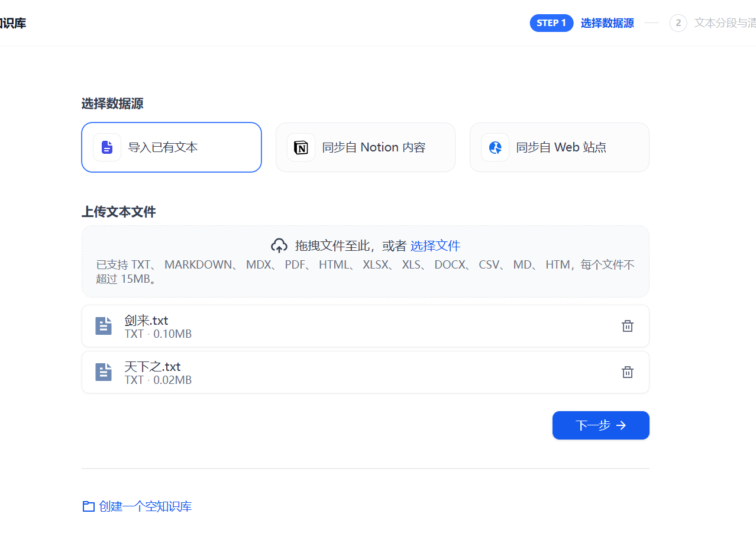Click the folder icon by 创建一个空知识库
The width and height of the screenshot is (756, 533).
point(89,506)
